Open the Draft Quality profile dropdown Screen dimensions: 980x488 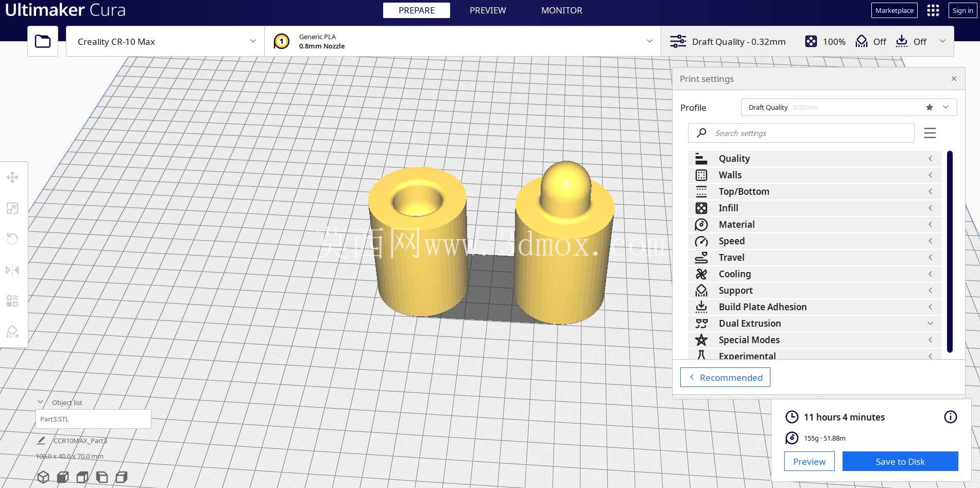[x=849, y=107]
